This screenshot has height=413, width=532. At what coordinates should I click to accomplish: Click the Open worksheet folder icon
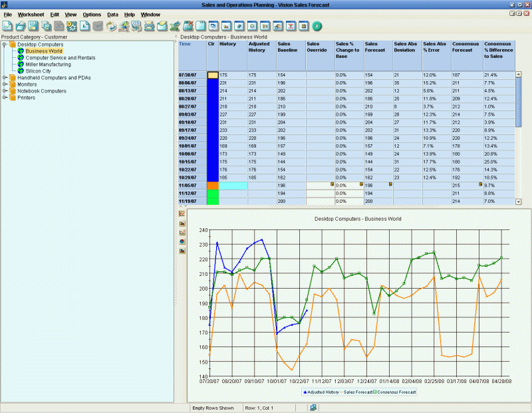click(x=21, y=26)
